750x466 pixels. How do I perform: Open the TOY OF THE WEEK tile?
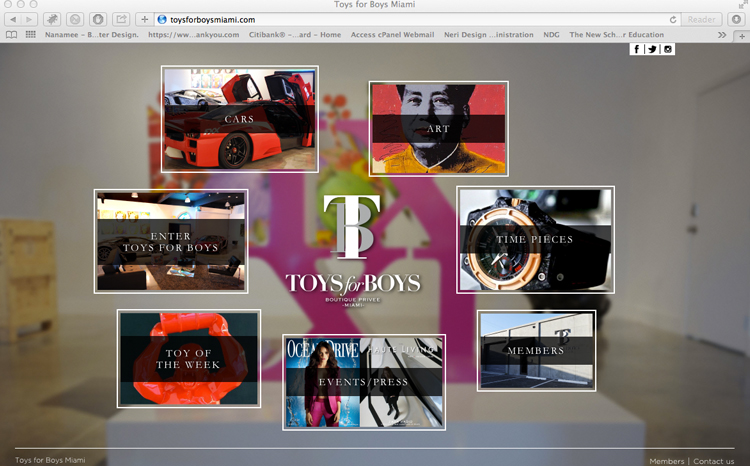tap(188, 358)
